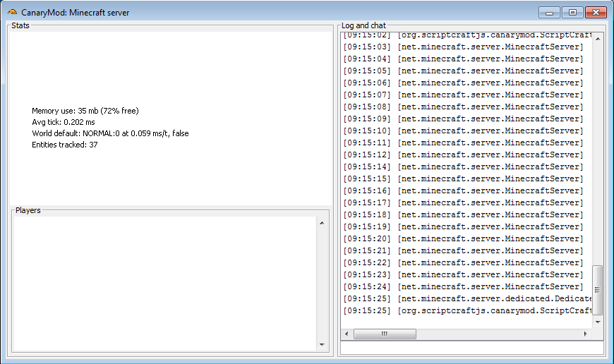Select the log line at 09:15:18
This screenshot has width=614, height=364.
(463, 215)
